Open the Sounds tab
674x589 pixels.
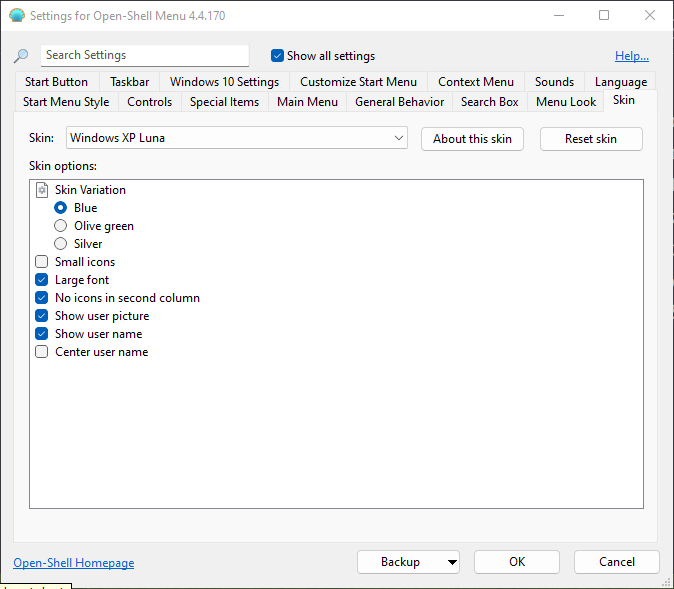[x=555, y=82]
